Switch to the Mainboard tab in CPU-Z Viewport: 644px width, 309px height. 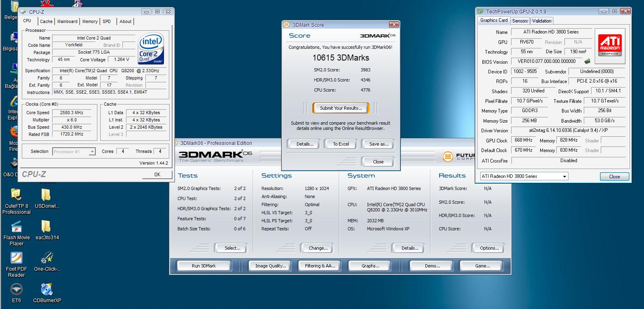(67, 21)
